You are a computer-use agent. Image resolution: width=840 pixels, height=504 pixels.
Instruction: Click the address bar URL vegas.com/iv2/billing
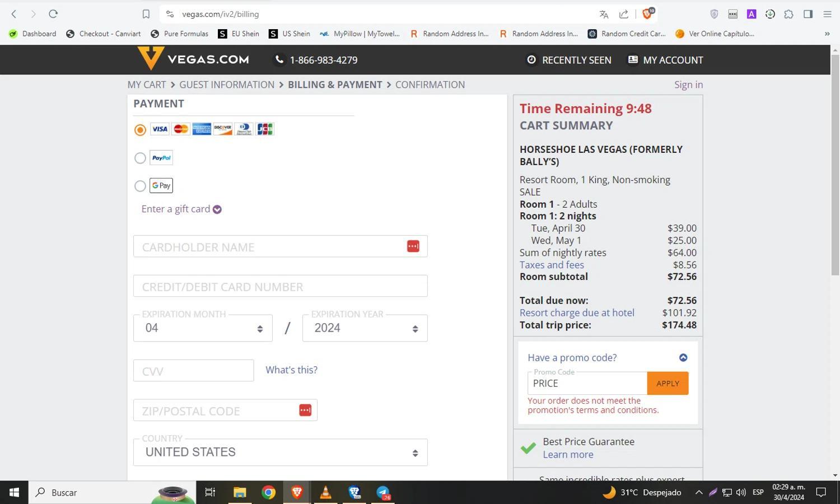(220, 14)
